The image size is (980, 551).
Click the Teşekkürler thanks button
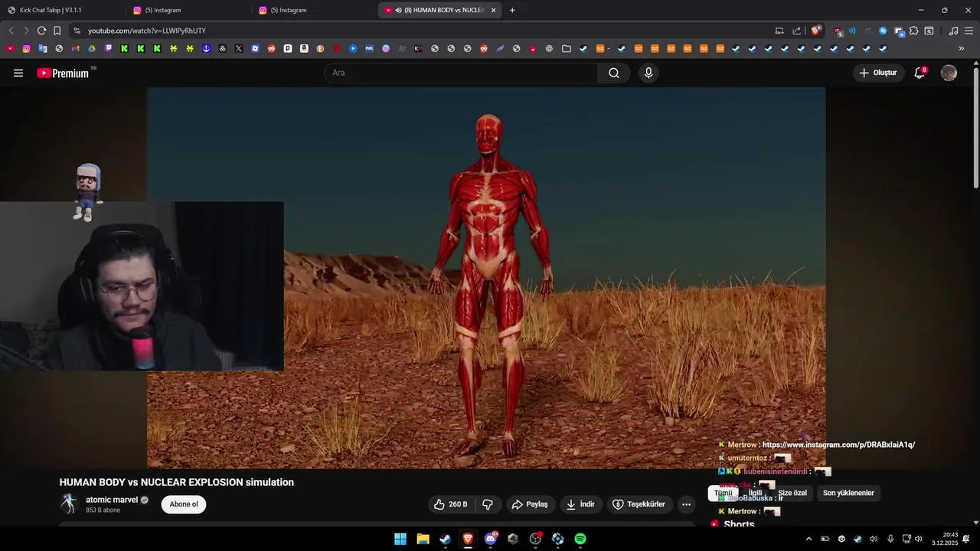point(640,504)
